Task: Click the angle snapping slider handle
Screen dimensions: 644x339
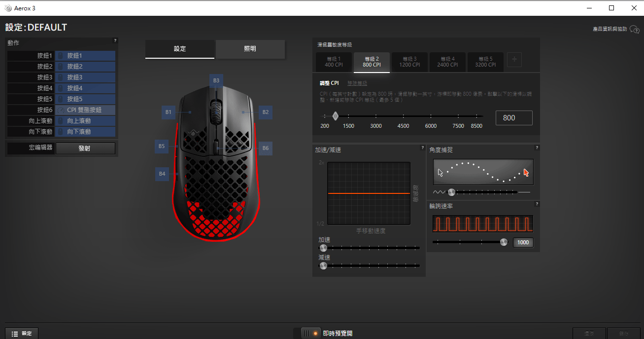Action: (x=451, y=192)
